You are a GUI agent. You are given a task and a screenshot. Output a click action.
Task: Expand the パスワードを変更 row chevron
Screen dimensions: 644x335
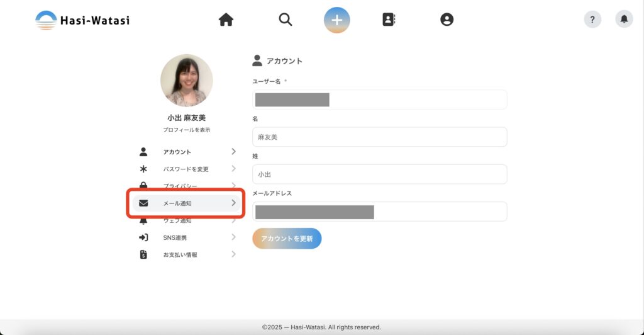coord(233,169)
